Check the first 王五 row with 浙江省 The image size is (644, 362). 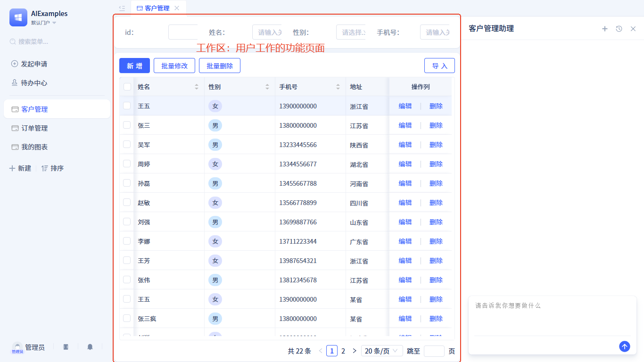pos(127,106)
